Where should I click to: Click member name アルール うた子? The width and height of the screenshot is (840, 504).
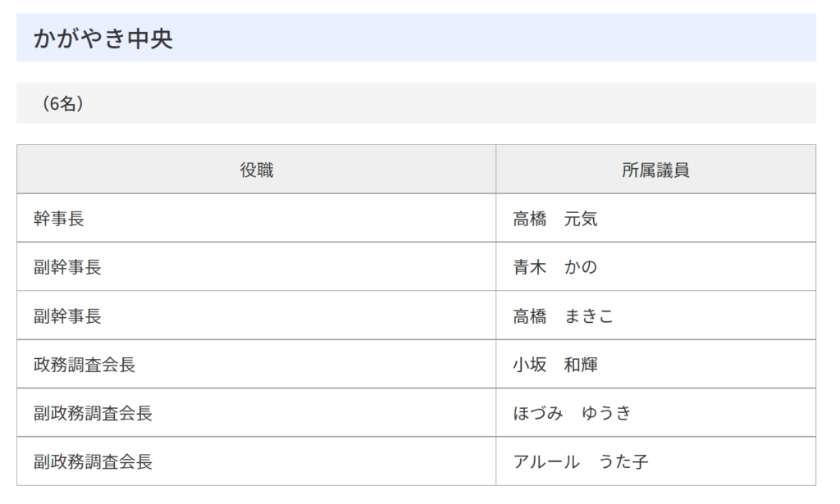coord(581,461)
